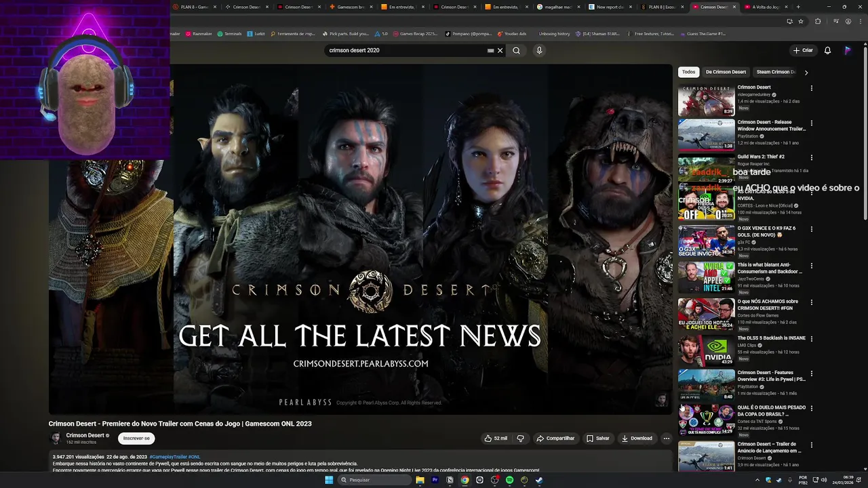Clear the search box with the X
The height and width of the screenshot is (488, 868).
[500, 50]
